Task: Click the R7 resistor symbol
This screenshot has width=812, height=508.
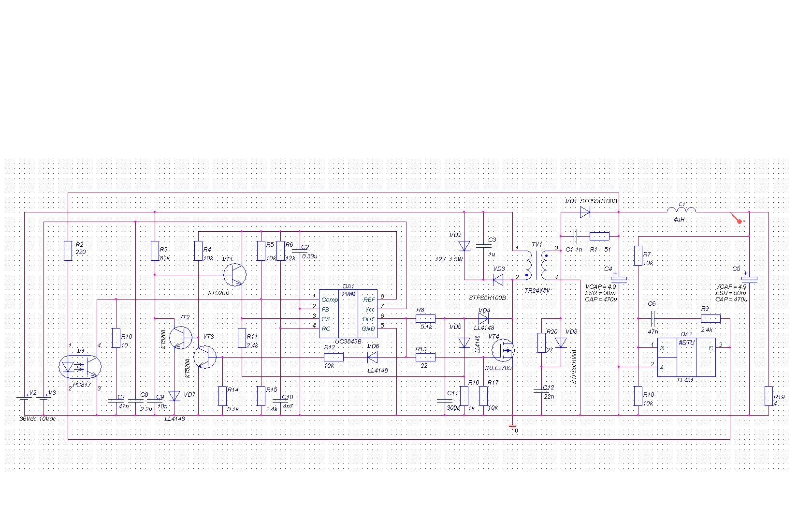Action: tap(638, 255)
